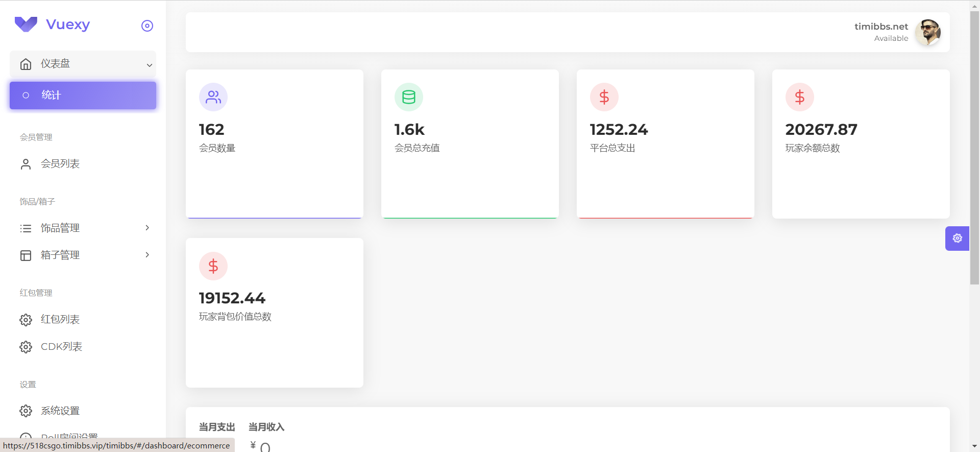Viewport: 980px width, 452px height.
Task: Click the dollar icon on 平台总支出 card
Action: coord(604,97)
